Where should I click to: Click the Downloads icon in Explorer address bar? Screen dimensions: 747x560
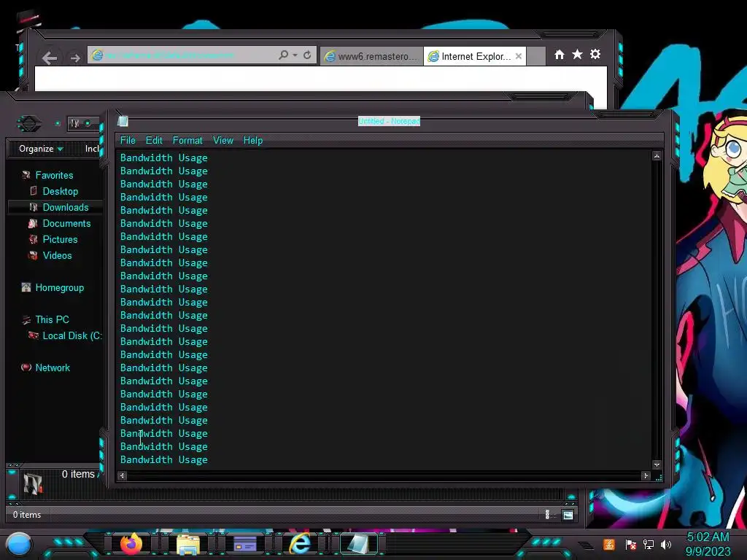point(75,123)
